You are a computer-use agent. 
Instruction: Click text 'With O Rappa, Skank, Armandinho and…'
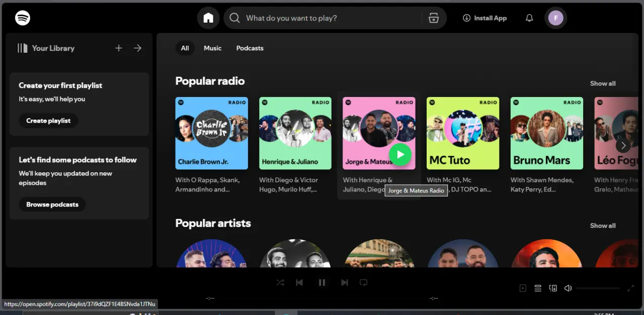pyautogui.click(x=207, y=184)
